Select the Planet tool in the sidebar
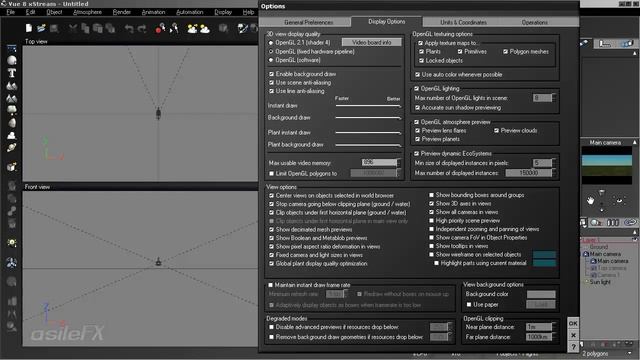This screenshot has height=360, width=640. point(12,147)
